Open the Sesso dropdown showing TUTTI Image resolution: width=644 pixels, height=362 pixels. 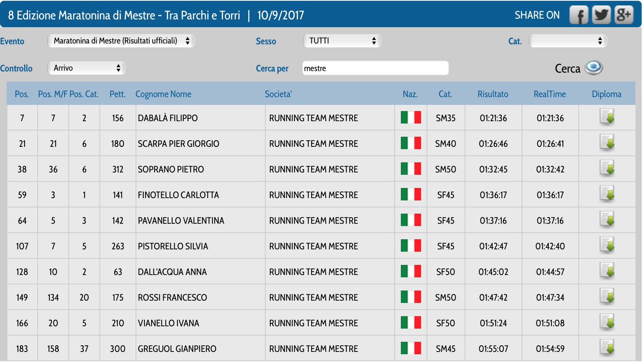coord(342,41)
